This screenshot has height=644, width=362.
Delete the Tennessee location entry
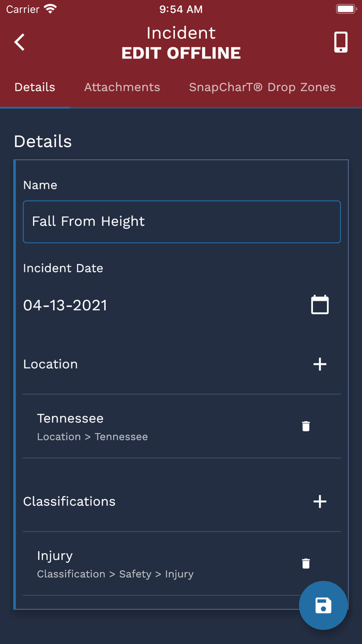306,426
